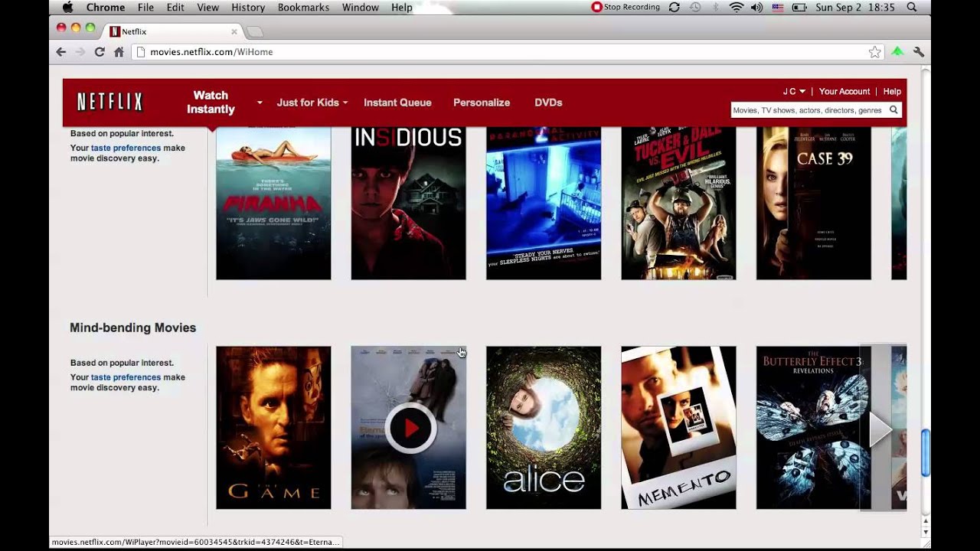980x551 pixels.
Task: Open taste preferences link under Mind-bending Movies
Action: [x=126, y=377]
